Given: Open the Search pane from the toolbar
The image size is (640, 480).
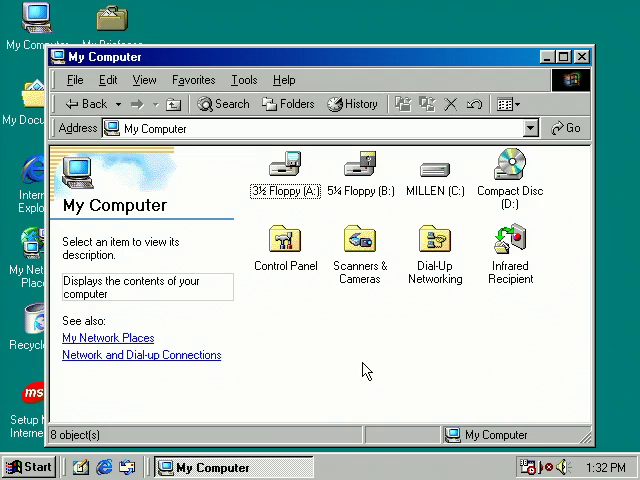Looking at the screenshot, I should (223, 104).
